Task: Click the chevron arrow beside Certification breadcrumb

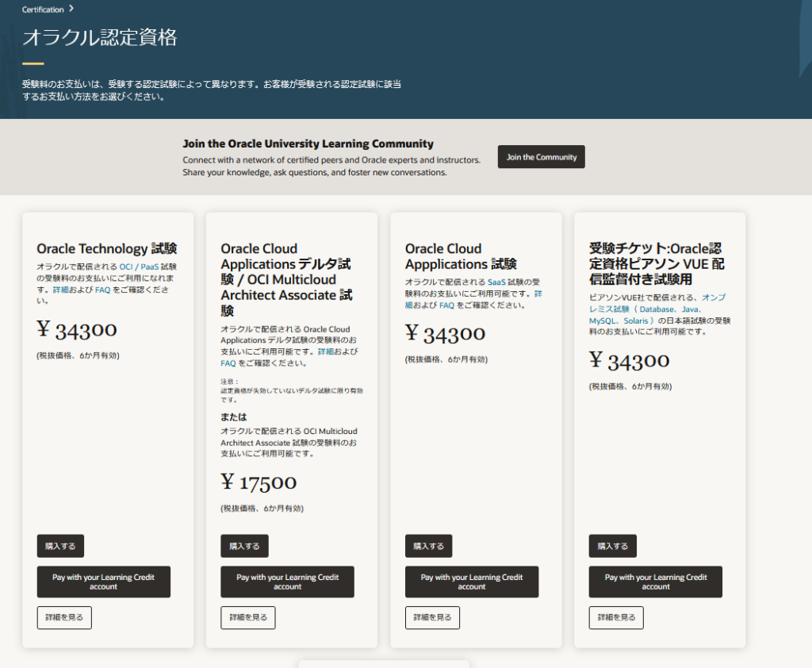Action: click(71, 9)
